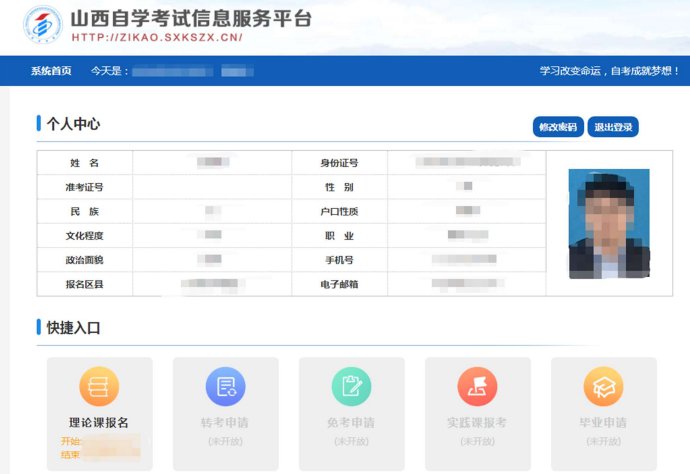The width and height of the screenshot is (690, 474).
Task: Click the 转考申请 blue document icon
Action: 225,386
